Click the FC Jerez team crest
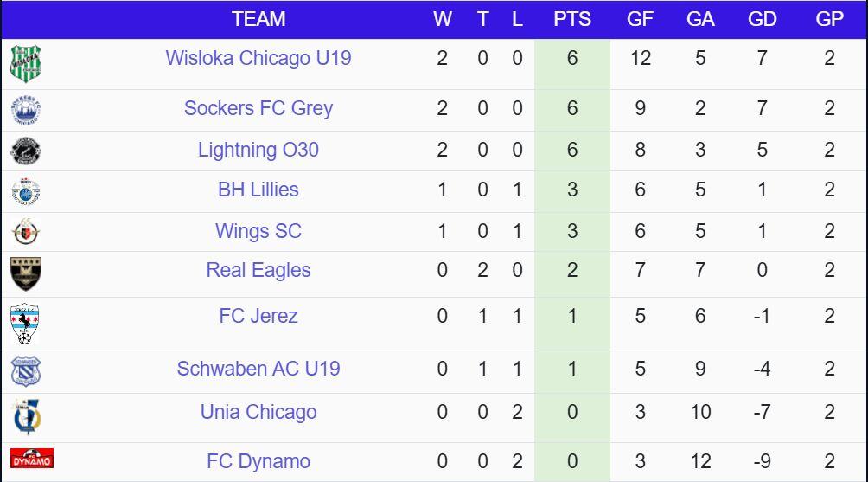The image size is (868, 482). (25, 324)
